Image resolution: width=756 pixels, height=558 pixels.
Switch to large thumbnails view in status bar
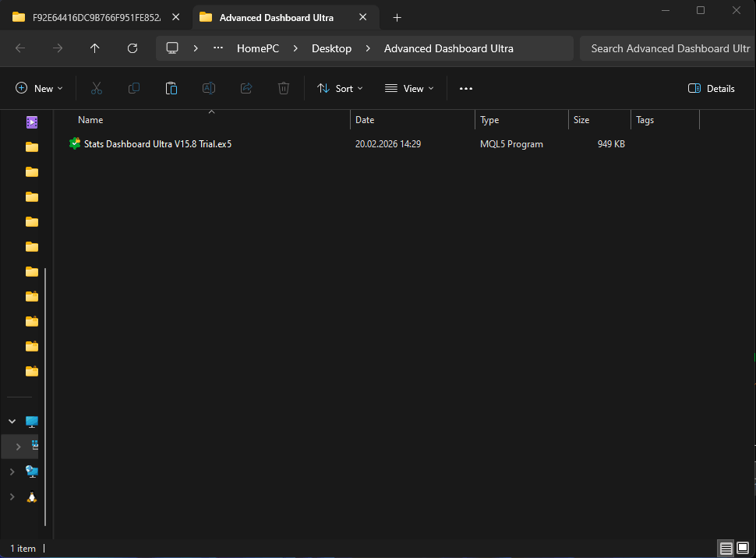[x=743, y=549]
